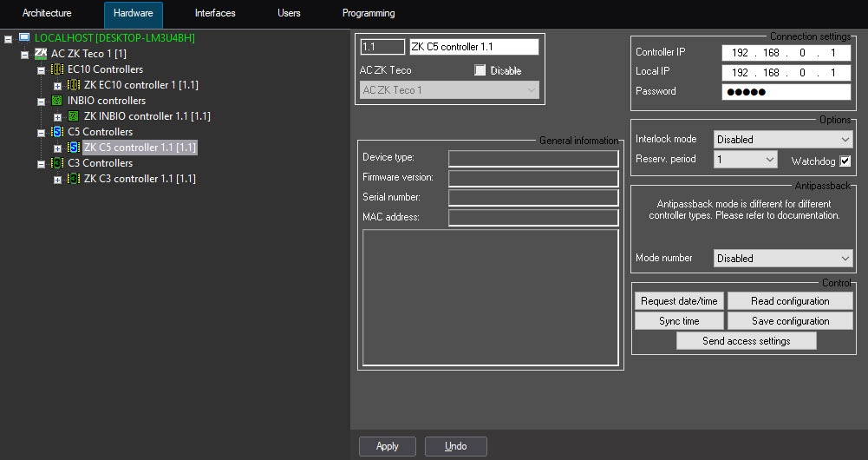Collapse the EC10 Controllers tree node
Viewport: 868px width, 460px height.
pos(41,69)
